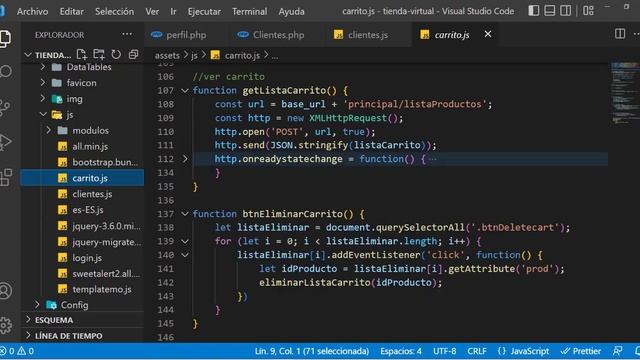Open the Ir menu

[173, 11]
